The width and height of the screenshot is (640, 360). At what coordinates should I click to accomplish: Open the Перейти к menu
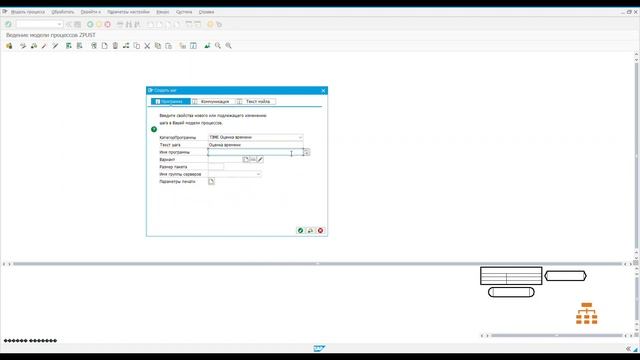pos(91,12)
